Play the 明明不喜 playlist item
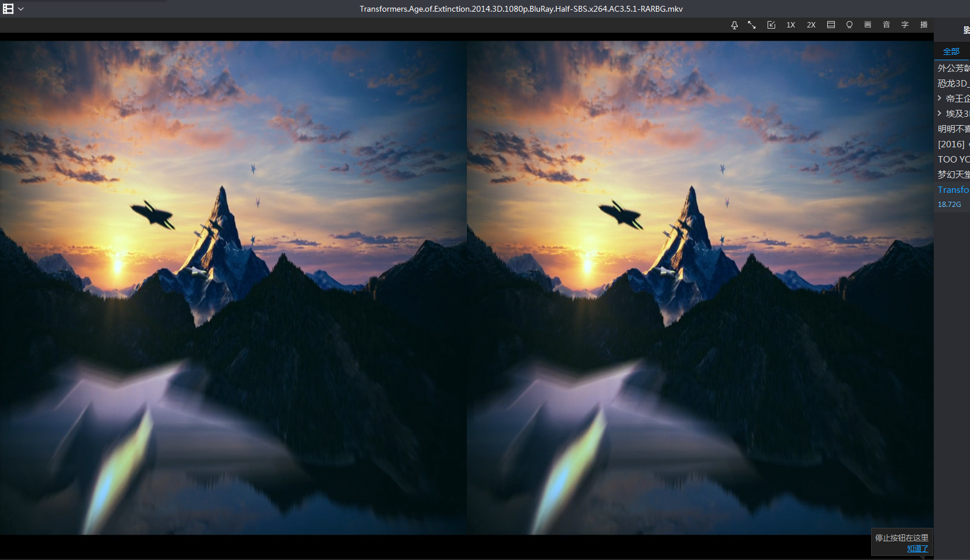This screenshot has height=560, width=970. [x=952, y=129]
